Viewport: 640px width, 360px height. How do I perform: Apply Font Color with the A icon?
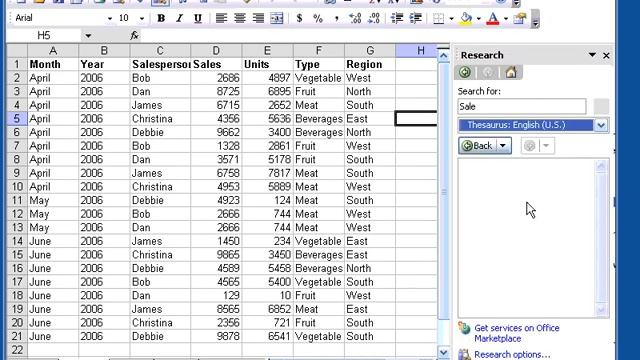pyautogui.click(x=493, y=18)
